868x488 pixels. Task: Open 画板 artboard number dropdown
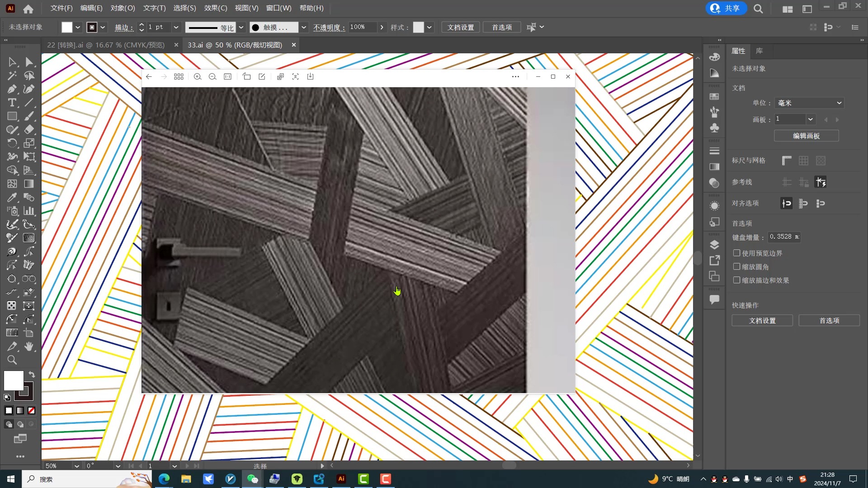[x=810, y=119]
